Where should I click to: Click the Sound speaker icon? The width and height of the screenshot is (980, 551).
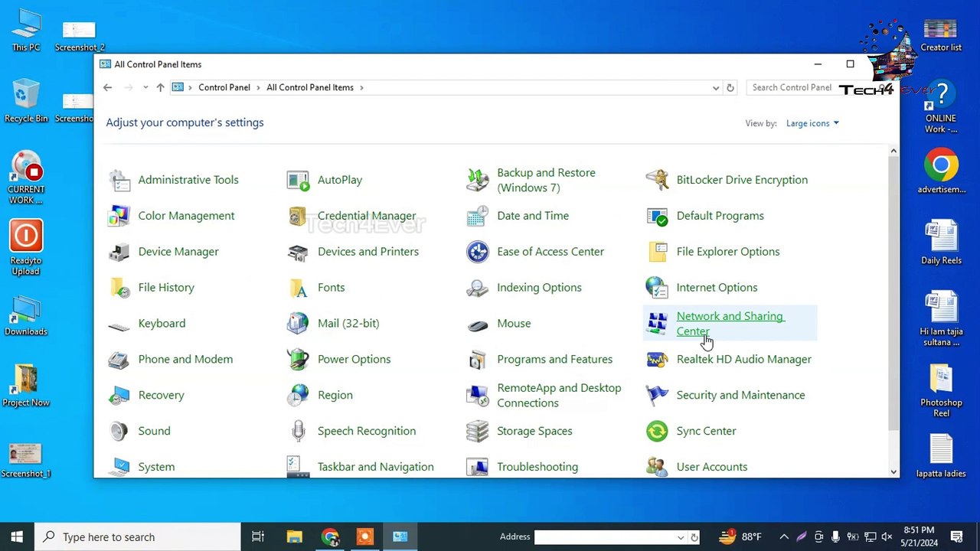click(x=119, y=431)
